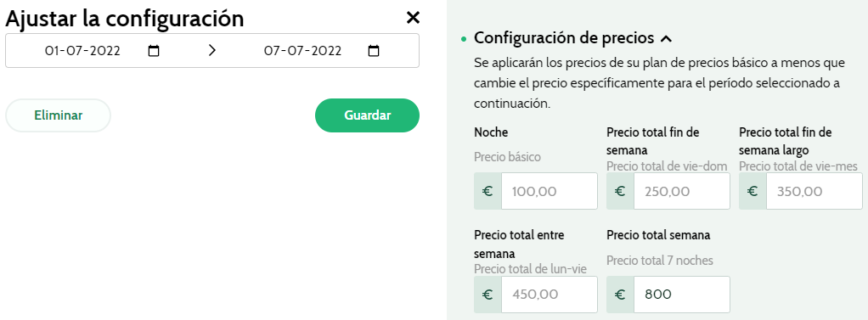Focus the Precio total entre semana input
This screenshot has height=320, width=868.
tap(550, 295)
